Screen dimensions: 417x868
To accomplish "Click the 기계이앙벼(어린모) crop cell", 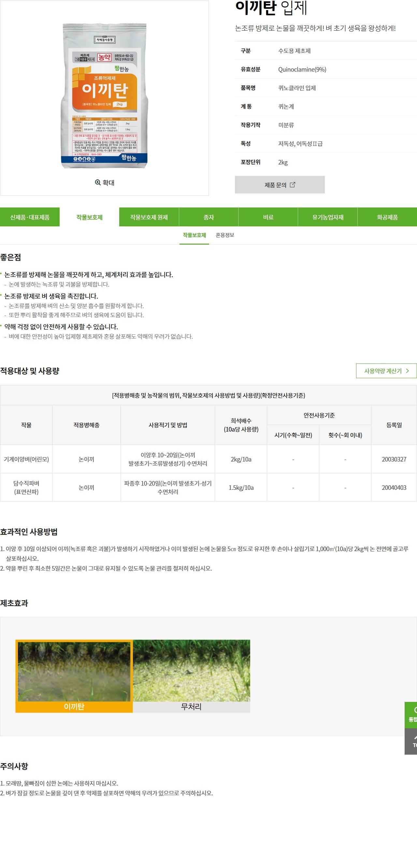I will pos(26,459).
